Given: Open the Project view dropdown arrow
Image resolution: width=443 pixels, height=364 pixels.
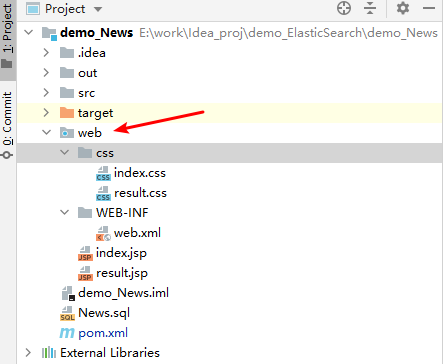Looking at the screenshot, I should 98,9.
